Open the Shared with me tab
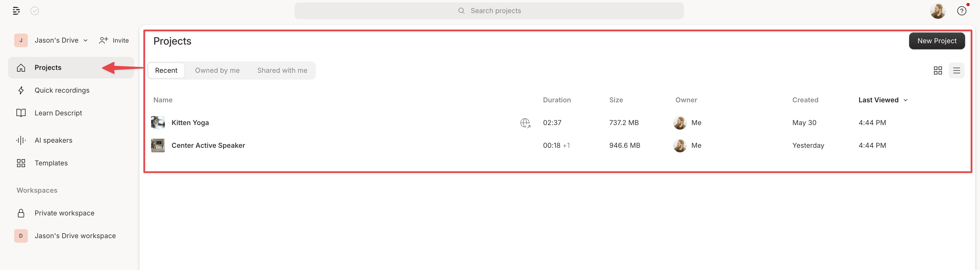The height and width of the screenshot is (270, 980). 282,70
